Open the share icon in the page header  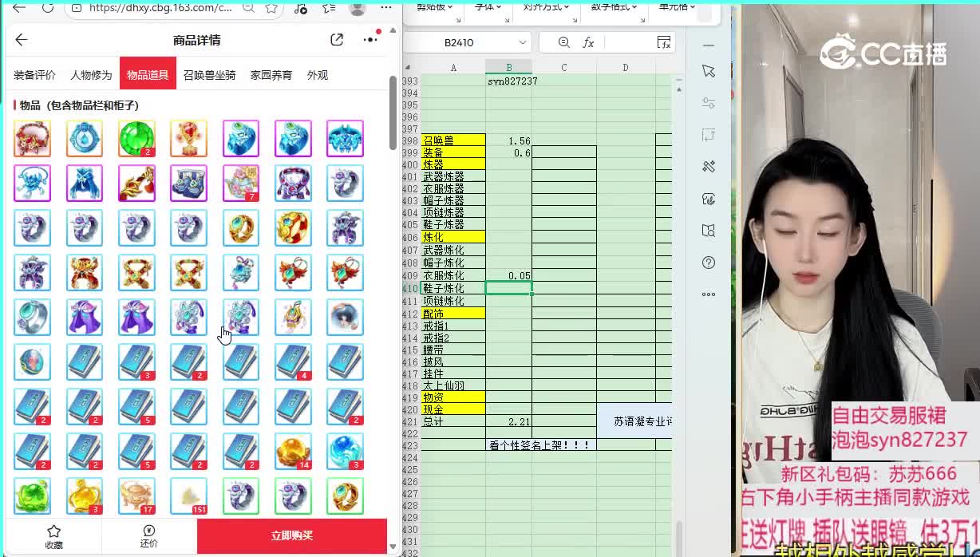point(337,40)
